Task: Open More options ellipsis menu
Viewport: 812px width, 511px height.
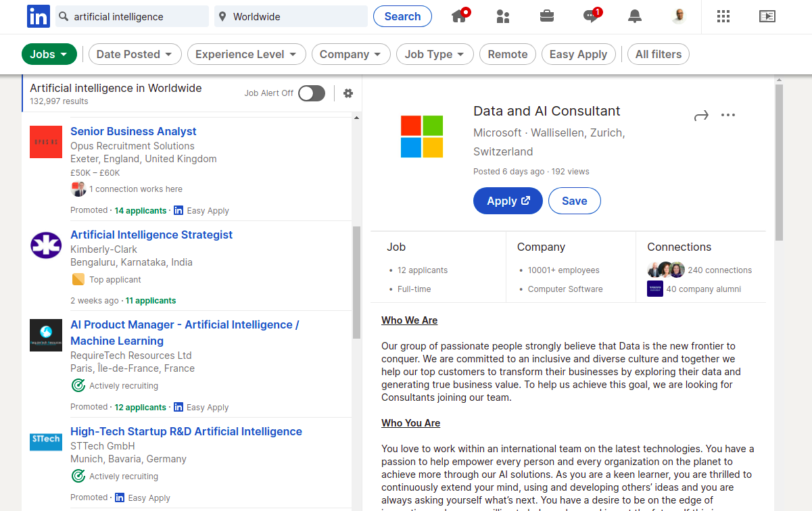Action: coord(728,116)
